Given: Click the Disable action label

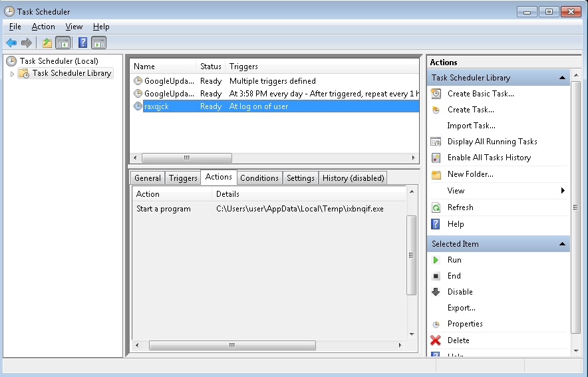Looking at the screenshot, I should [x=460, y=292].
